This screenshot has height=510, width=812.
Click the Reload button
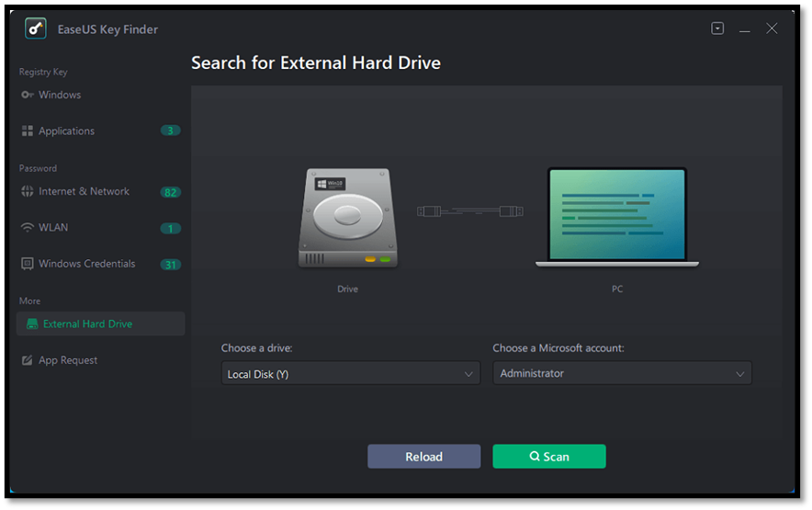(424, 456)
